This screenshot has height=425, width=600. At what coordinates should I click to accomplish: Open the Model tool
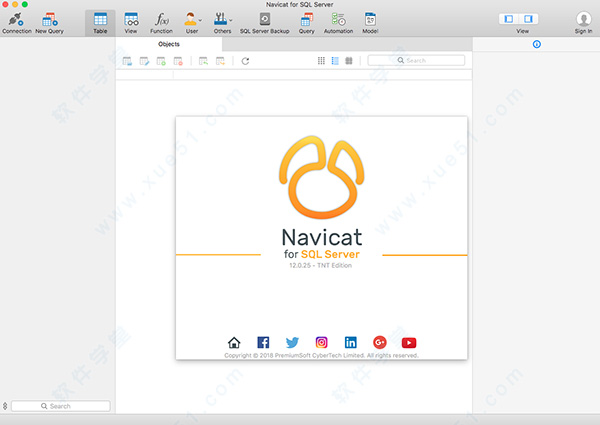pyautogui.click(x=370, y=23)
